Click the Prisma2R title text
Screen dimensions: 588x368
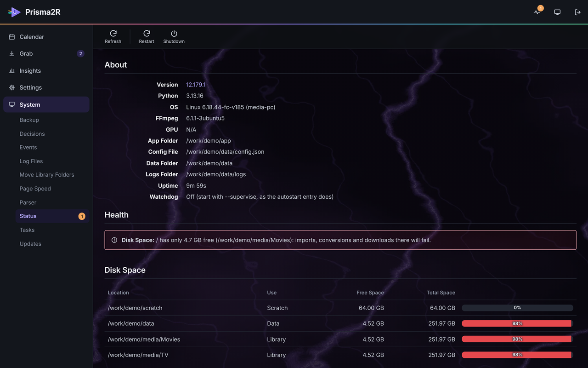(x=43, y=12)
